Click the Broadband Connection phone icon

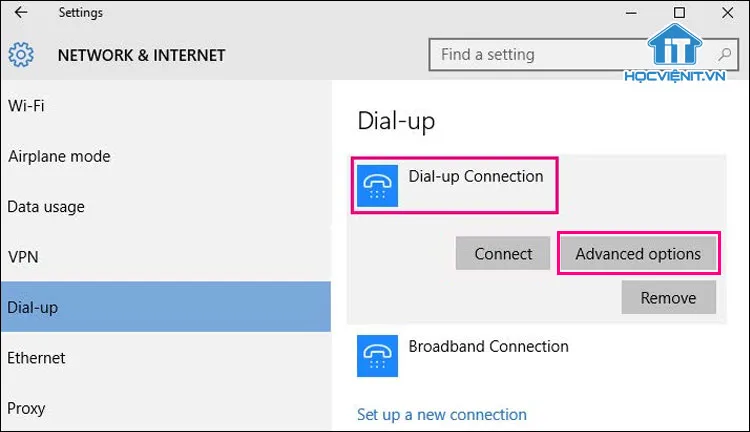(x=376, y=355)
